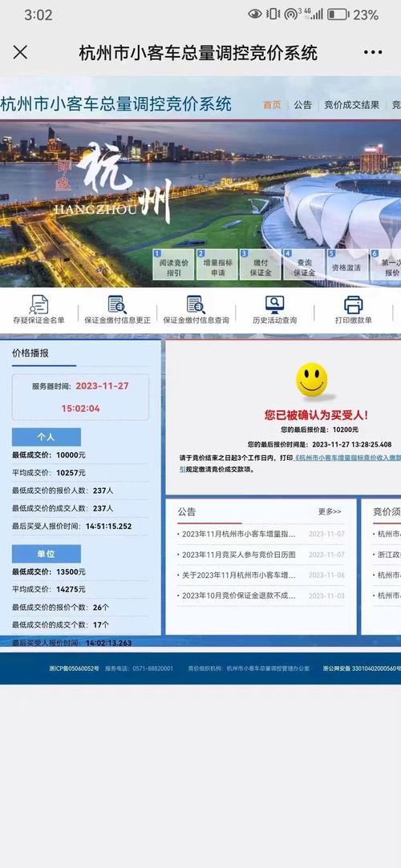Click the 最低成交价的成交个数: 17个 row

point(80,625)
